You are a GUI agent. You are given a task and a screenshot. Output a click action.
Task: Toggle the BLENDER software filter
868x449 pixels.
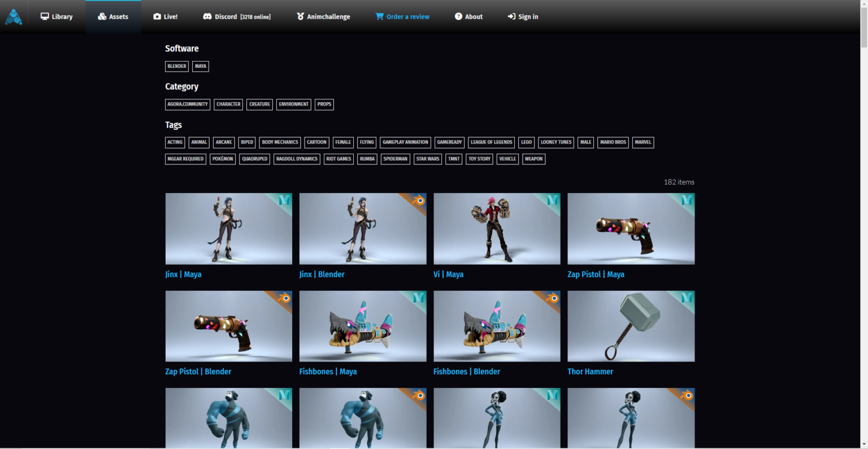point(176,66)
